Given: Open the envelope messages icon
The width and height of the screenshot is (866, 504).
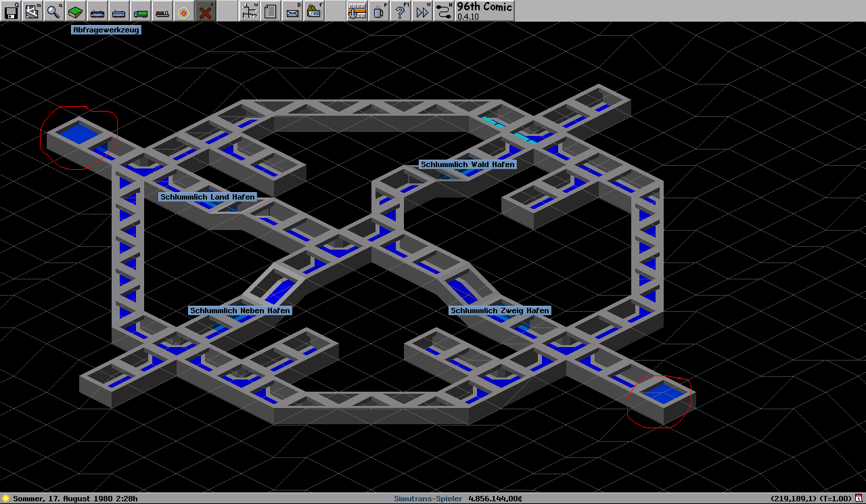Looking at the screenshot, I should 292,11.
